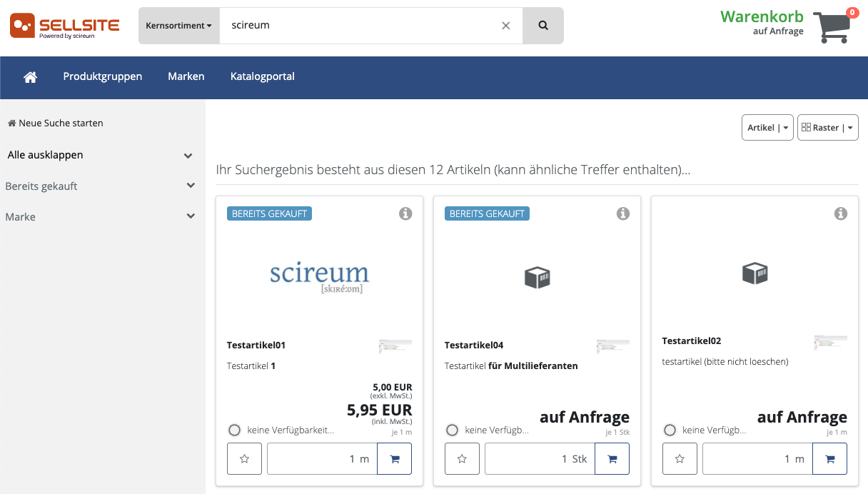This screenshot has width=868, height=494.
Task: Click the search magnifier button
Action: pyautogui.click(x=543, y=26)
